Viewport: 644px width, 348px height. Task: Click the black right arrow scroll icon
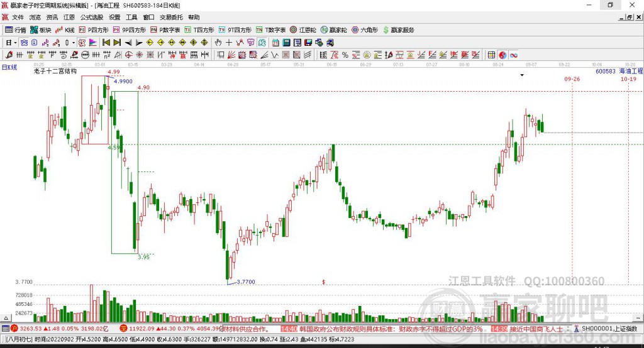coord(139,43)
